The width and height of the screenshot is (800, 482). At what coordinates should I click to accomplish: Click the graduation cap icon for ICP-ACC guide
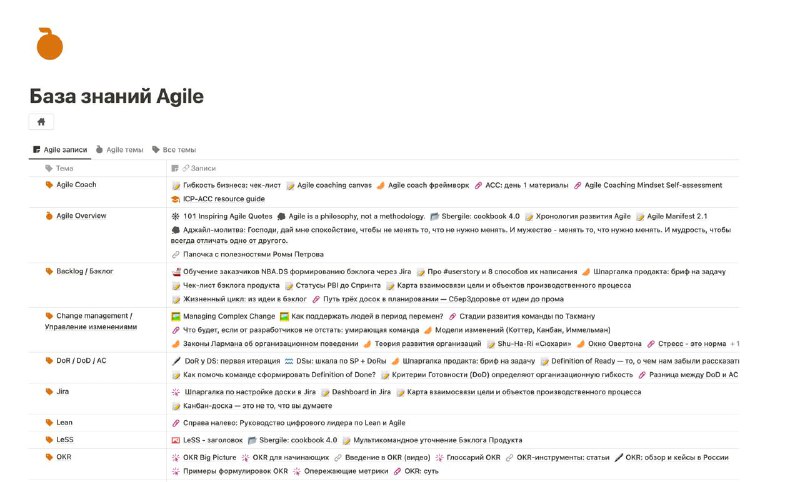tap(176, 199)
